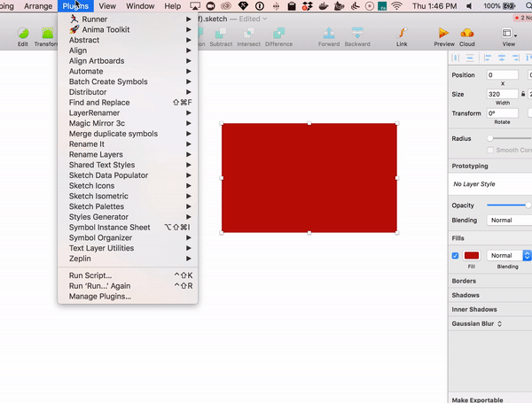Open the Help menu
The width and height of the screenshot is (532, 403).
tap(172, 6)
